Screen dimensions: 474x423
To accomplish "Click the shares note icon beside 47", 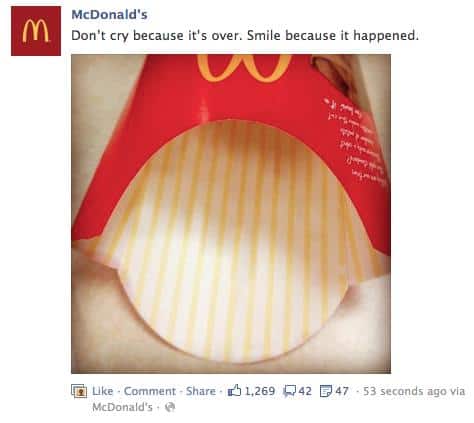I will tap(326, 391).
